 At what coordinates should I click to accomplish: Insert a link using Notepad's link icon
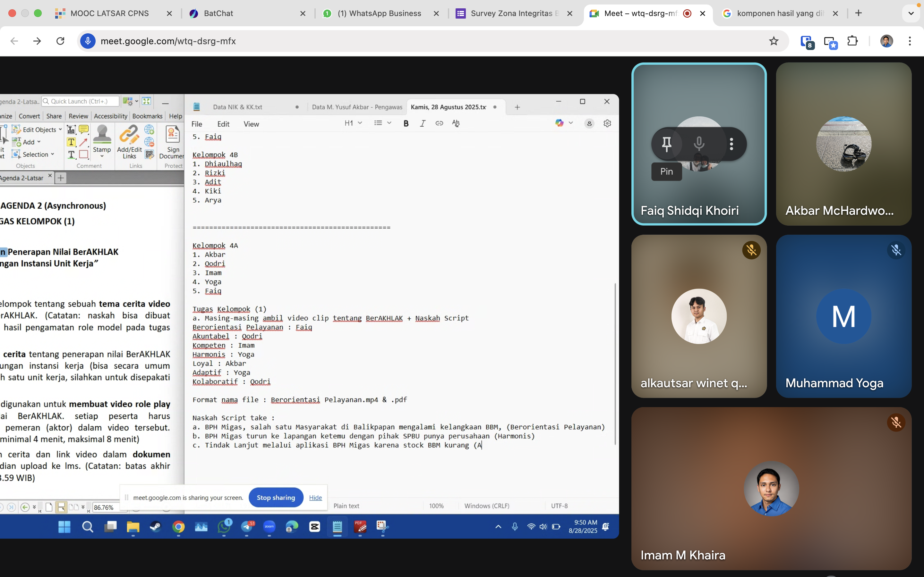point(439,123)
